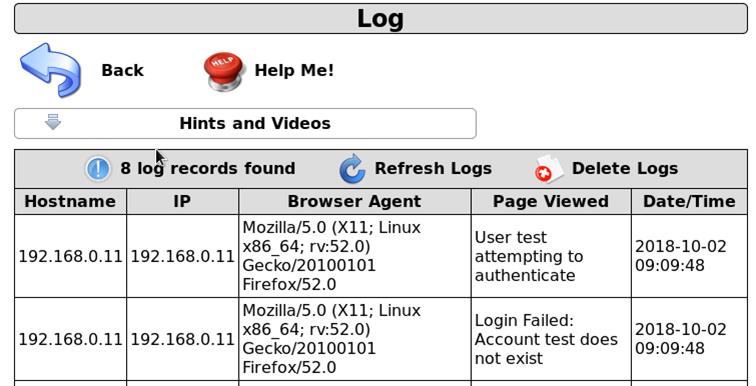This screenshot has height=386, width=756.
Task: Click the Refresh Logs text
Action: (x=433, y=168)
